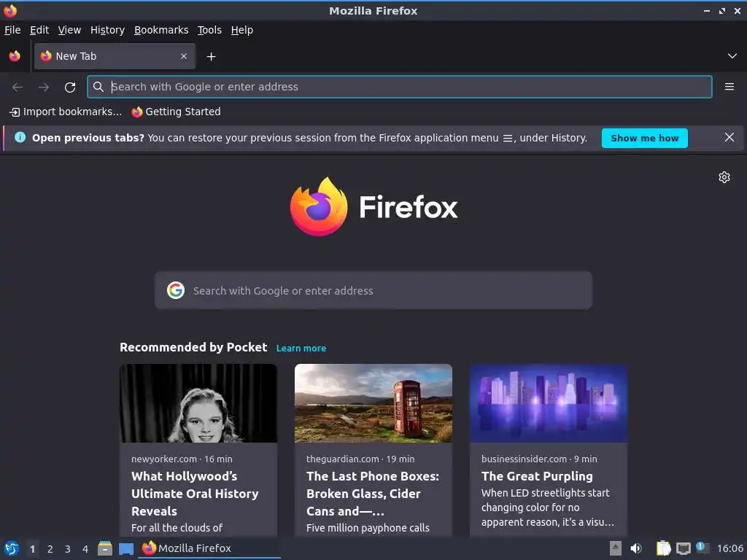Open the file manager taskbar icon

[x=105, y=548]
